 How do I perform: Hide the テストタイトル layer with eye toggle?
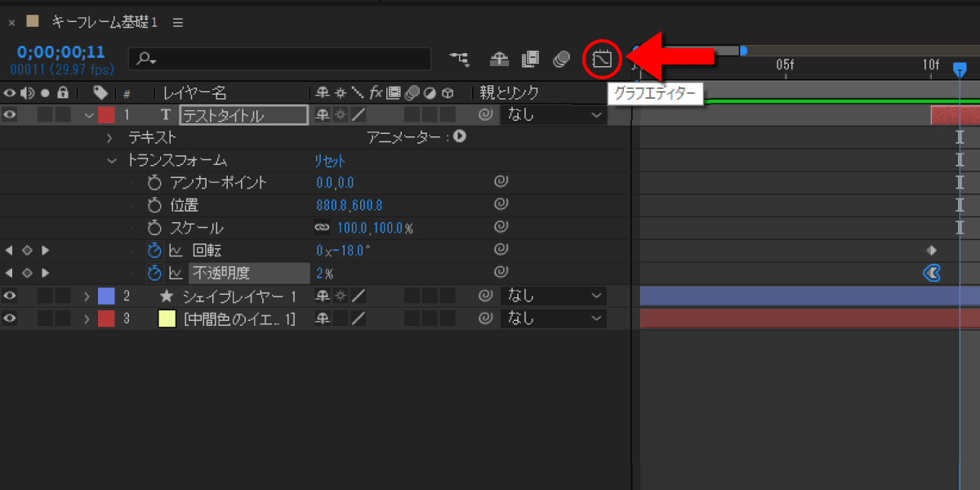(x=10, y=115)
